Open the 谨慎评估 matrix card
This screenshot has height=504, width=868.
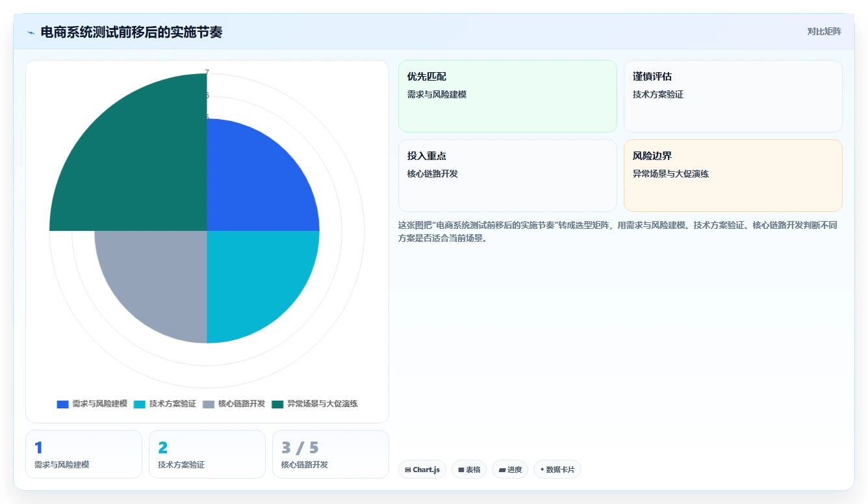733,96
